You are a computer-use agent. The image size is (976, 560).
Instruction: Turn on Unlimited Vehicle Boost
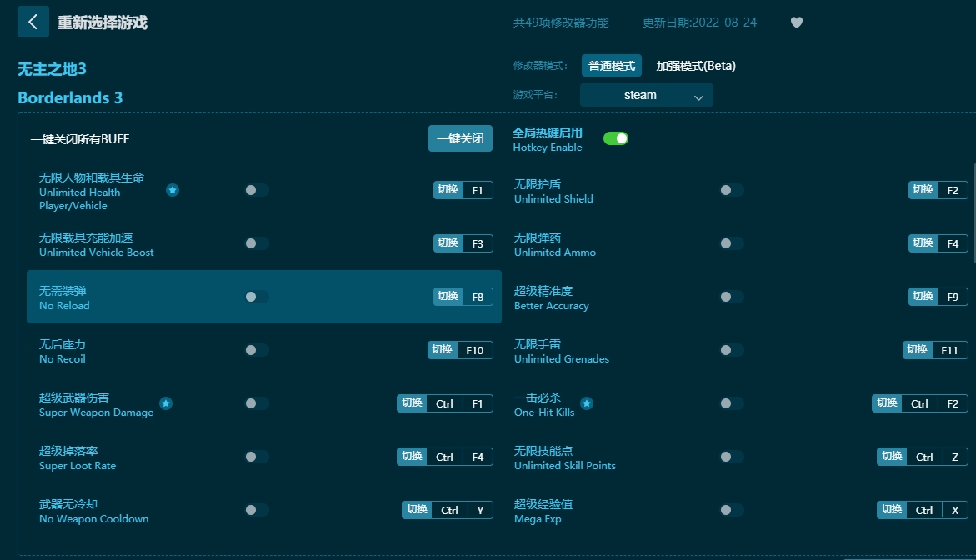[x=257, y=243]
